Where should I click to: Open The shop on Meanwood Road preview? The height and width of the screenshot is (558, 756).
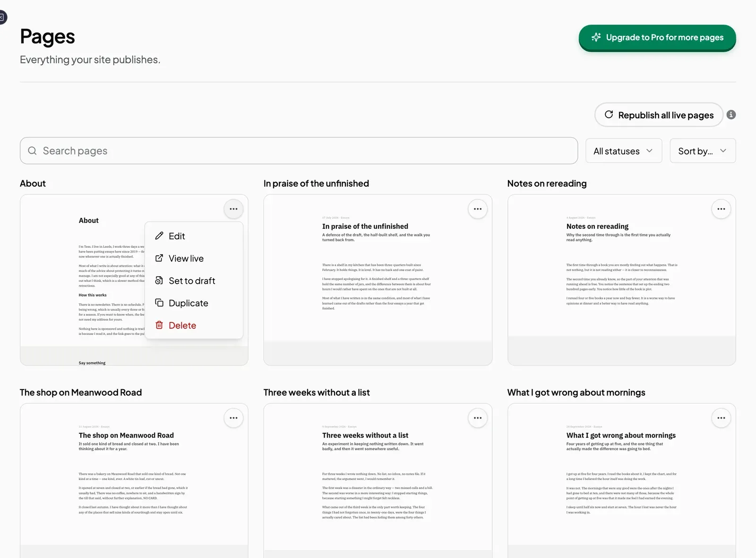coord(134,481)
